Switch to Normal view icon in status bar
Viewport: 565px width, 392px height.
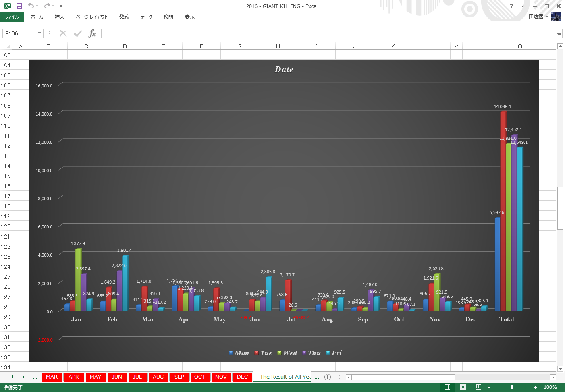pos(447,387)
